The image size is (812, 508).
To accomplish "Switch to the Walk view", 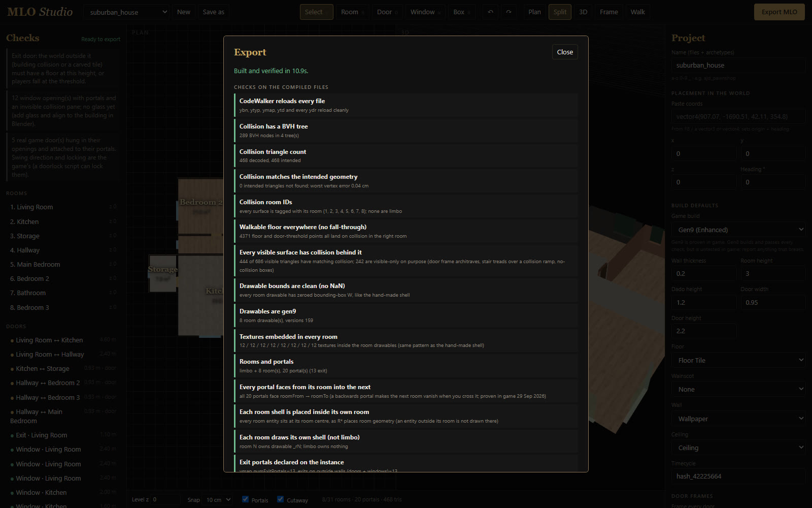I will point(637,12).
